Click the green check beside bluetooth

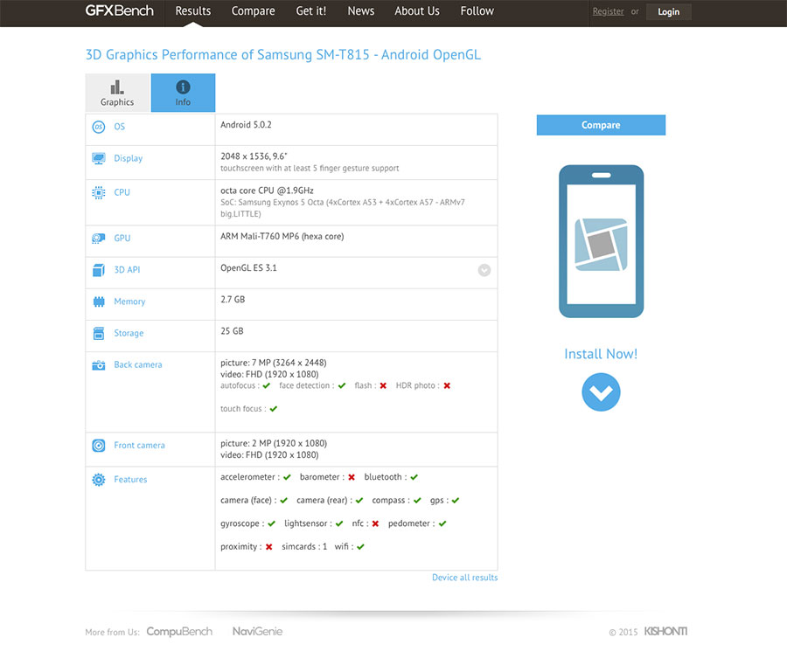[414, 477]
